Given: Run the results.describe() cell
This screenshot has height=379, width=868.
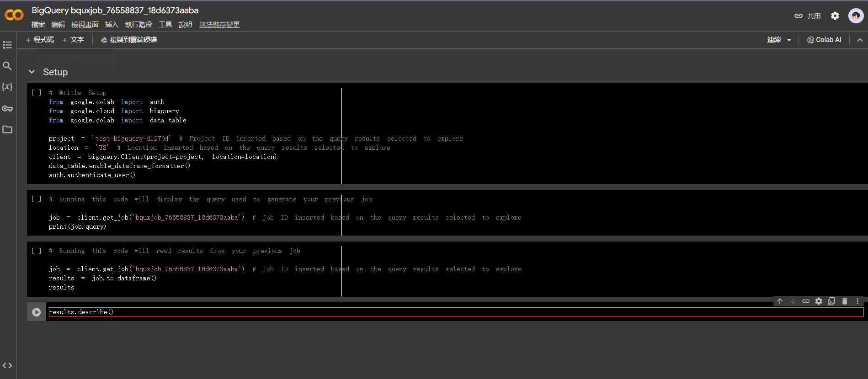Looking at the screenshot, I should point(37,312).
